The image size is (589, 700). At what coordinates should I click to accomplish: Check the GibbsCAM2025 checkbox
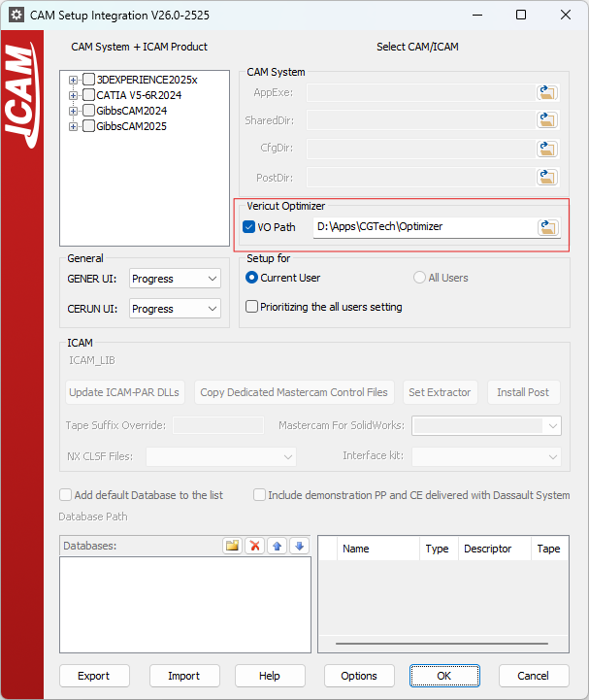[89, 126]
